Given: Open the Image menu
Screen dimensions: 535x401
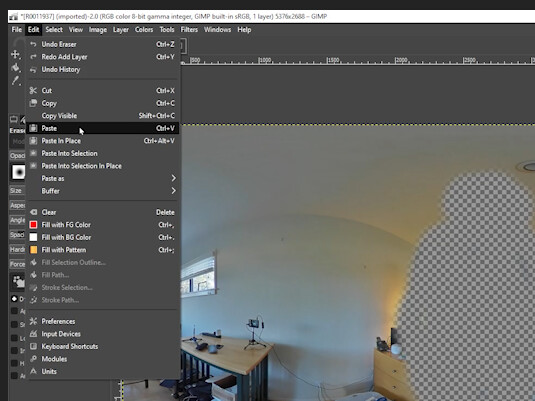Looking at the screenshot, I should [98, 30].
